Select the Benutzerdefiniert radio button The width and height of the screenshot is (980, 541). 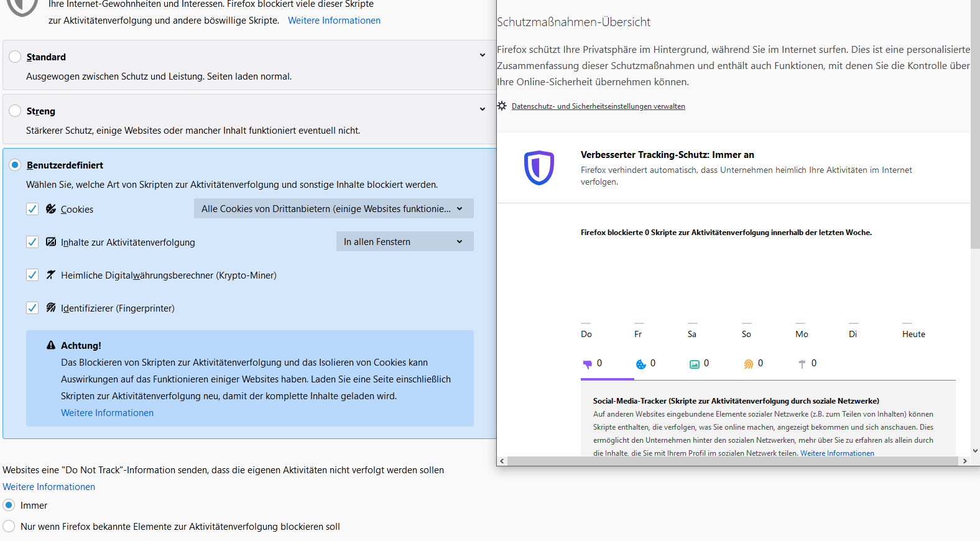[15, 165]
